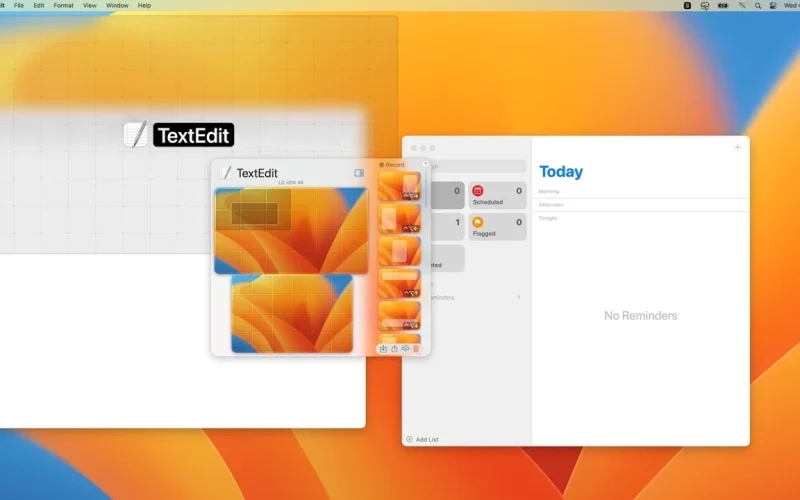Screen dimensions: 800x500
Task: Select the left-half layout thumbnail
Action: pos(399,218)
